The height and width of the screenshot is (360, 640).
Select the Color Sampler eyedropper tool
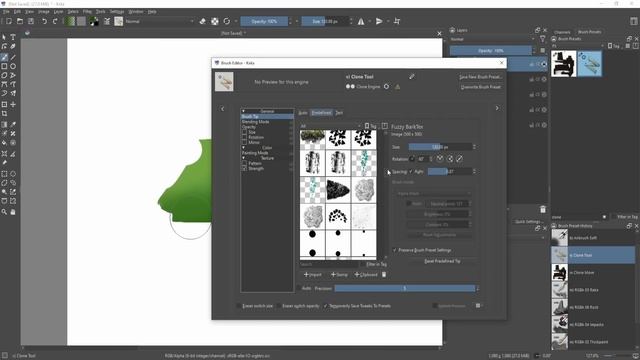(13, 124)
